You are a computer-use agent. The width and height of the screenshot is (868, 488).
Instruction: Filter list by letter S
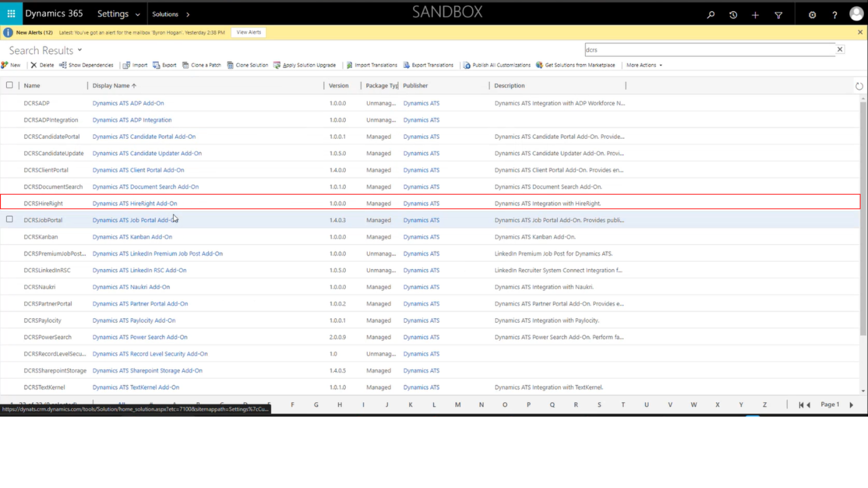click(599, 405)
